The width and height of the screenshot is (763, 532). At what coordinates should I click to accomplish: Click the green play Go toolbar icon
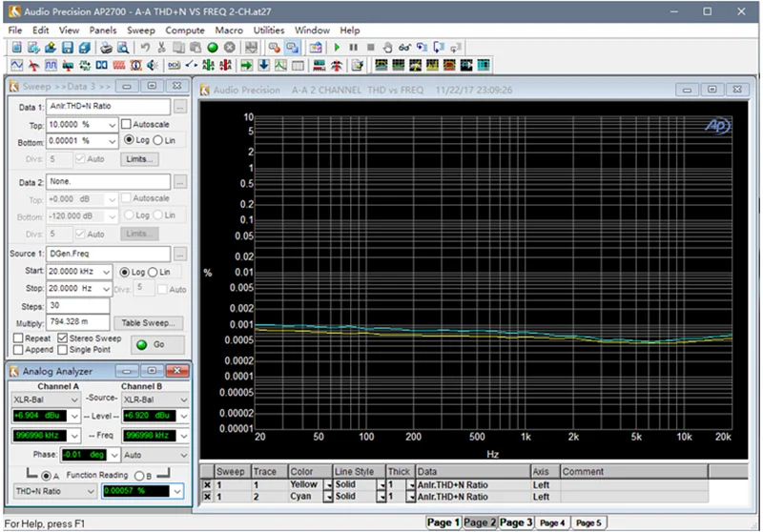coord(337,47)
